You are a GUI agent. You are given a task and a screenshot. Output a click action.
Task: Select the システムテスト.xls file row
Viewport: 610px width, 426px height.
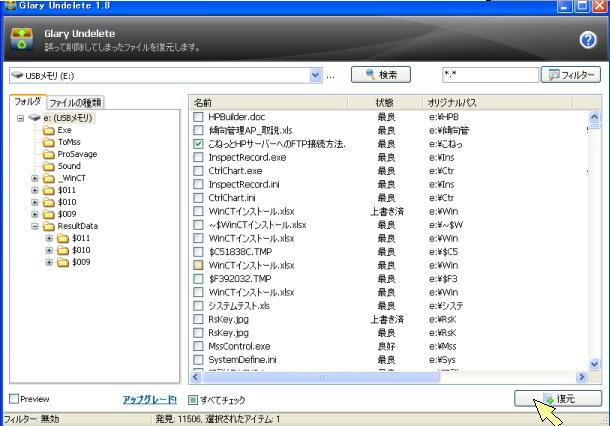click(x=390, y=306)
